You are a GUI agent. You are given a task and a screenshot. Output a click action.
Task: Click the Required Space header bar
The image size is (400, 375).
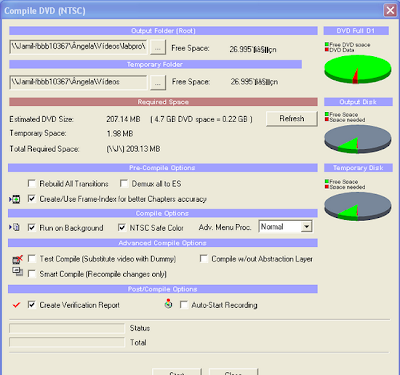(163, 102)
